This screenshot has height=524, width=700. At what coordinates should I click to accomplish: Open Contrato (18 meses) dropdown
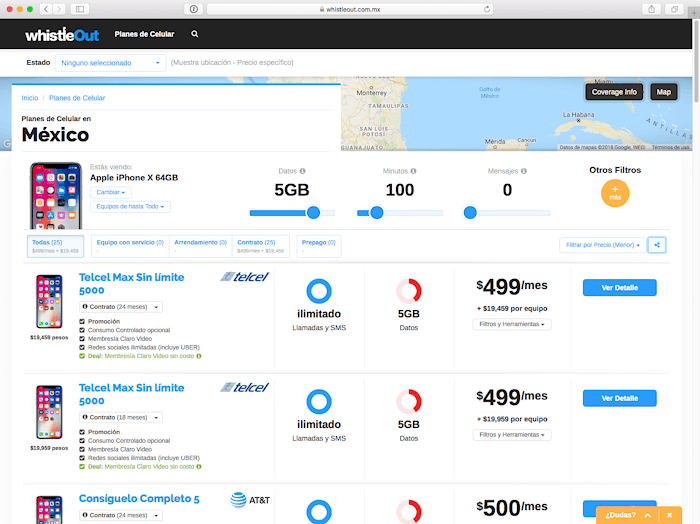pos(121,418)
